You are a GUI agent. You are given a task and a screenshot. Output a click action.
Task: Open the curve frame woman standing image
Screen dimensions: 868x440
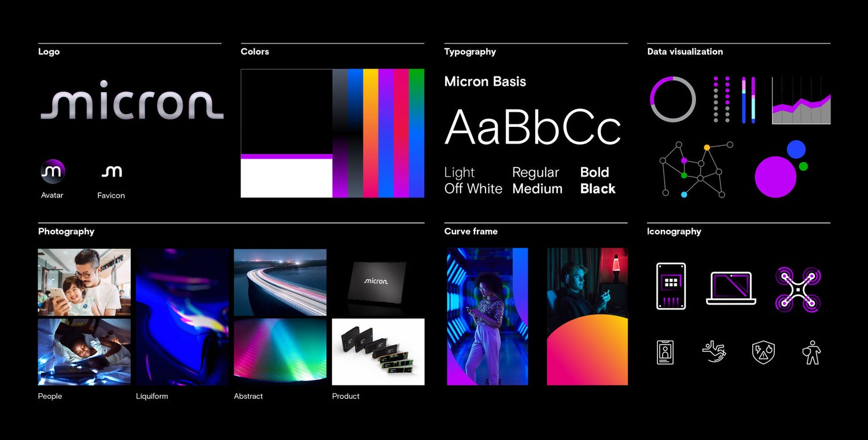[x=487, y=317]
